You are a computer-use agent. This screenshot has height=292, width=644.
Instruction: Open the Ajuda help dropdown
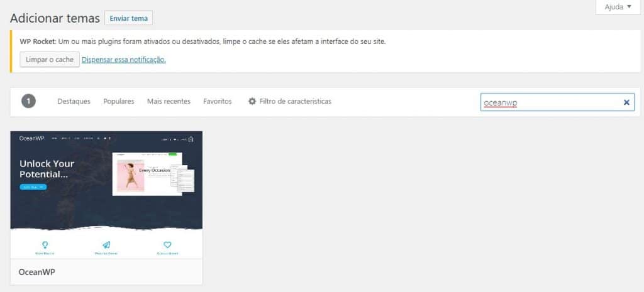point(618,7)
